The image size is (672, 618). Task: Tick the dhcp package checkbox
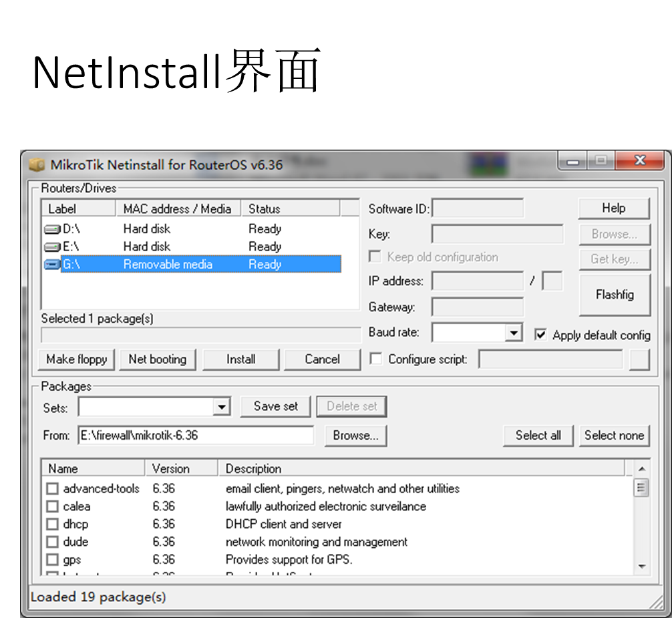coord(52,524)
